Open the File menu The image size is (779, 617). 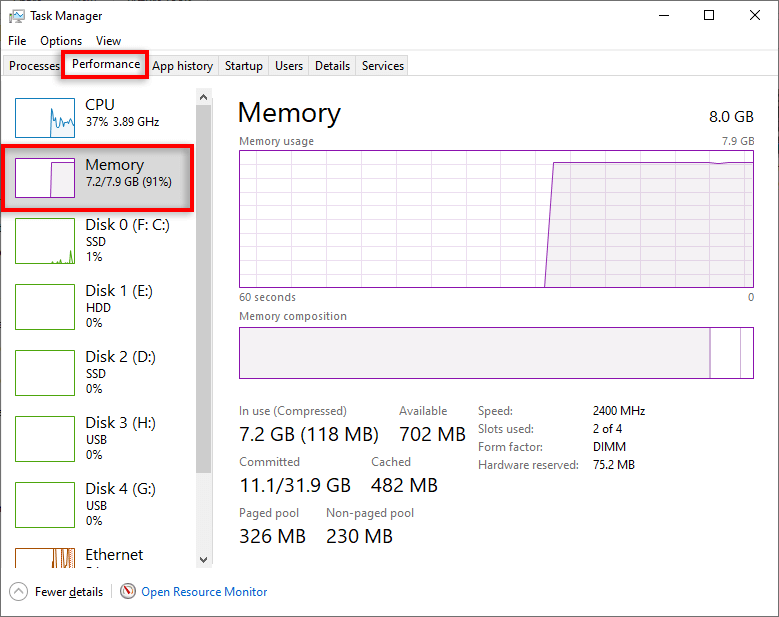[x=17, y=41]
